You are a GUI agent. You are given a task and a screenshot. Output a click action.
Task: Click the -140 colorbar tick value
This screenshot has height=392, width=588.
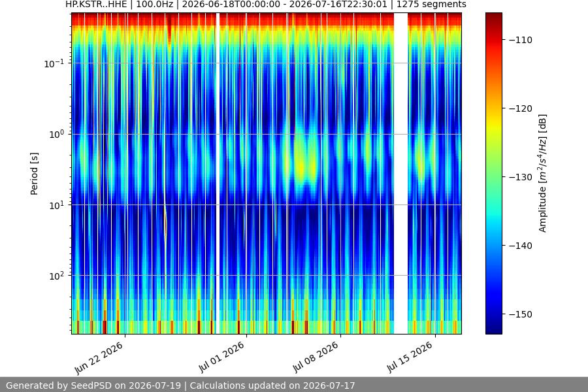coord(521,246)
